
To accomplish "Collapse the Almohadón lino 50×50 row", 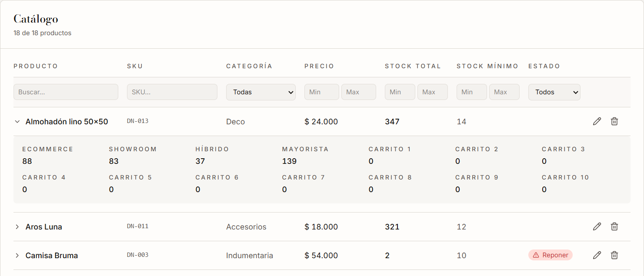I will (17, 122).
